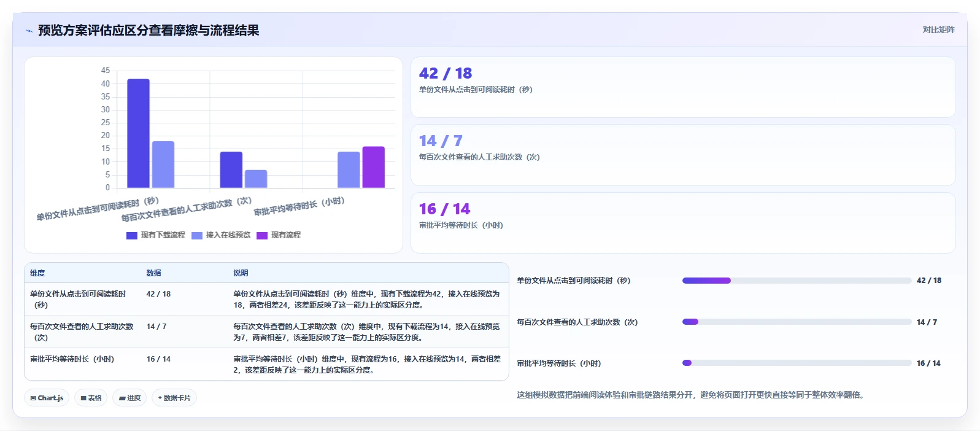The image size is (980, 431).
Task: Click the 接入在线预览 legend text
Action: click(x=228, y=235)
